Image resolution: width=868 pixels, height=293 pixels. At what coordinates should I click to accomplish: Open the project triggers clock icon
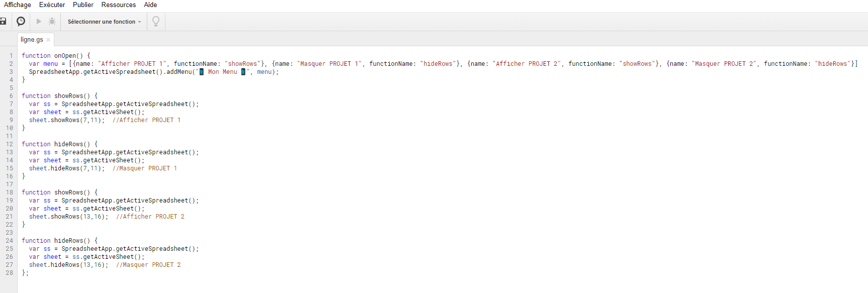click(21, 21)
